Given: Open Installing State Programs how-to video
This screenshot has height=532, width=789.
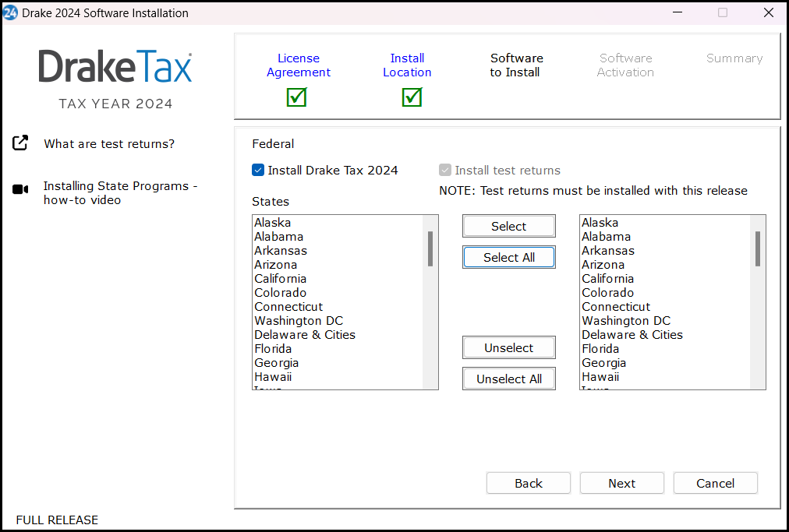Looking at the screenshot, I should coord(120,192).
